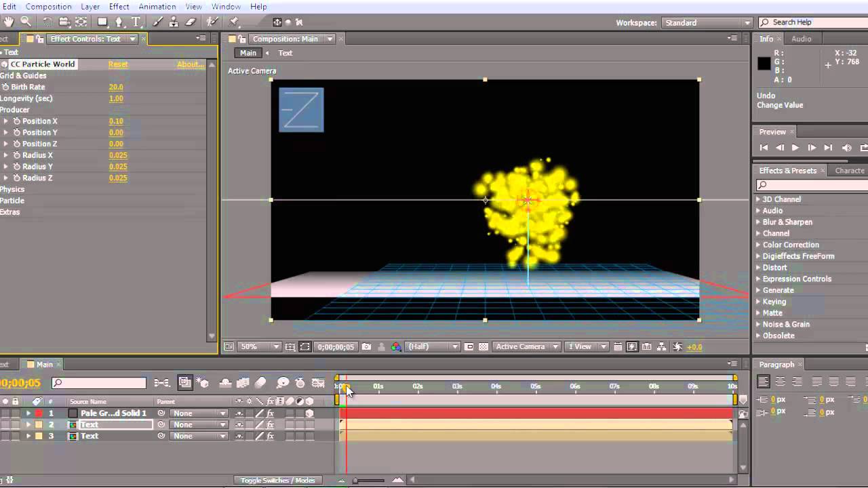The width and height of the screenshot is (868, 488).
Task: Click the region of interest icon
Action: 469,346
